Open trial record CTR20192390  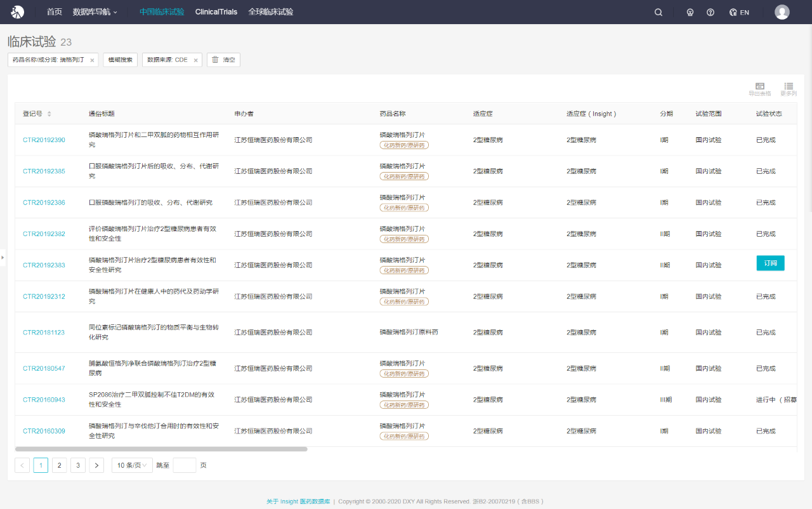44,140
